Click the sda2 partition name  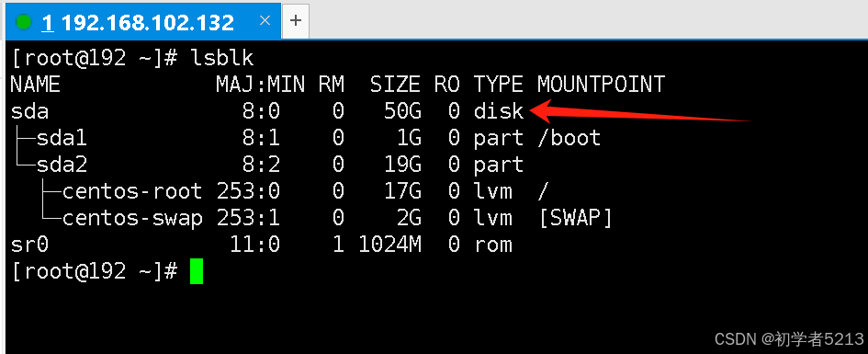(62, 165)
